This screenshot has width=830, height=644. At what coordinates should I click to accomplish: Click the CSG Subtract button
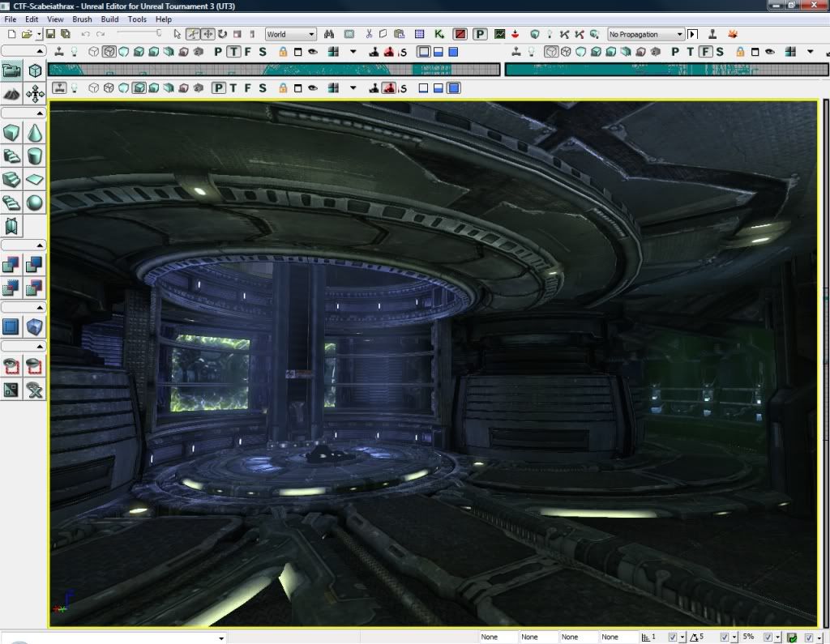tap(34, 264)
